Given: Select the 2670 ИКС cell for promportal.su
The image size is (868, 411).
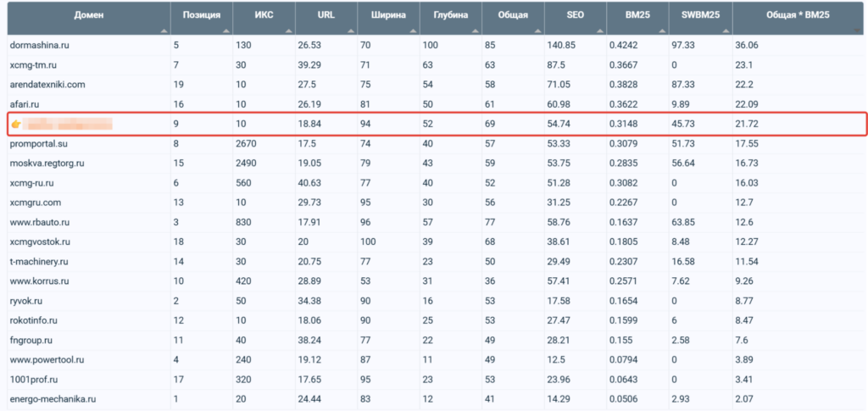Looking at the screenshot, I should tap(250, 143).
